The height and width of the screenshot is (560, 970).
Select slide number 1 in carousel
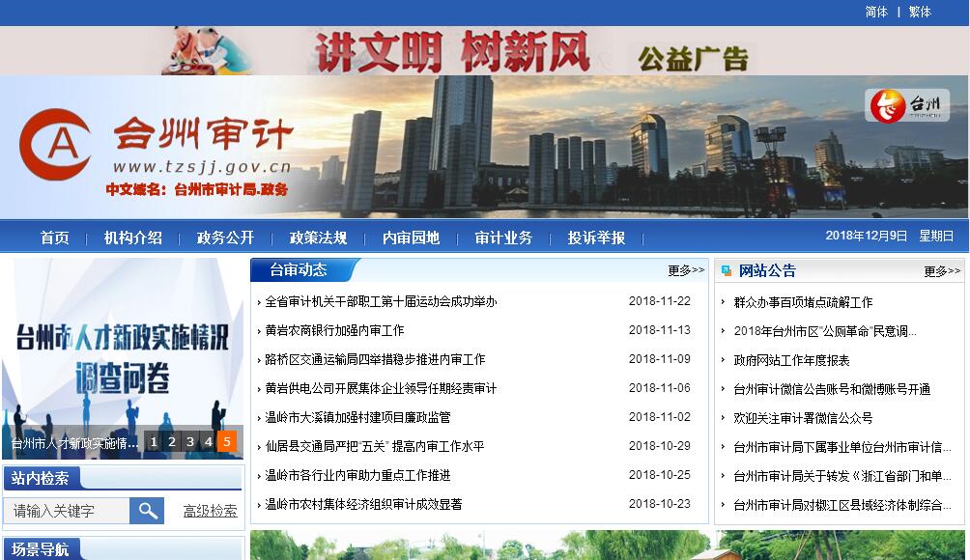pos(153,442)
